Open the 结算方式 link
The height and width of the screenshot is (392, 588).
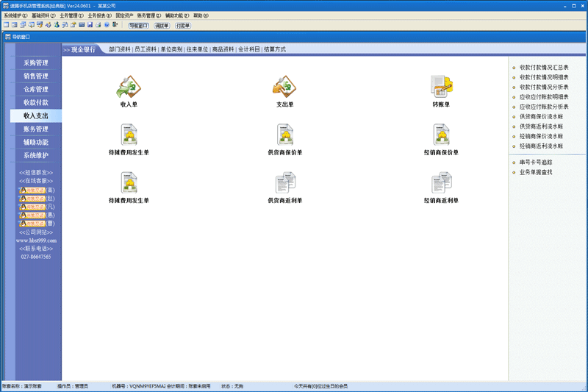(x=275, y=49)
